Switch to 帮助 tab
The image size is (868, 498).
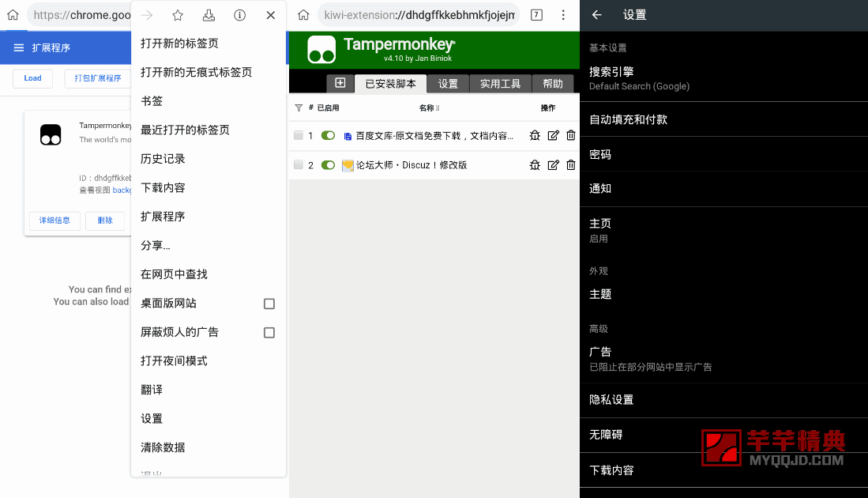[552, 84]
